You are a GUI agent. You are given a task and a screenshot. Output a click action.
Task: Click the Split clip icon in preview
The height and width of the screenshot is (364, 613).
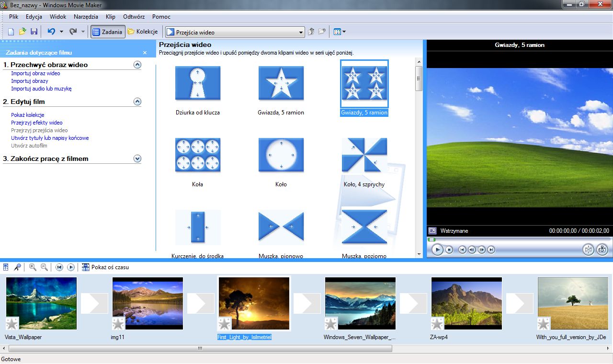(588, 250)
